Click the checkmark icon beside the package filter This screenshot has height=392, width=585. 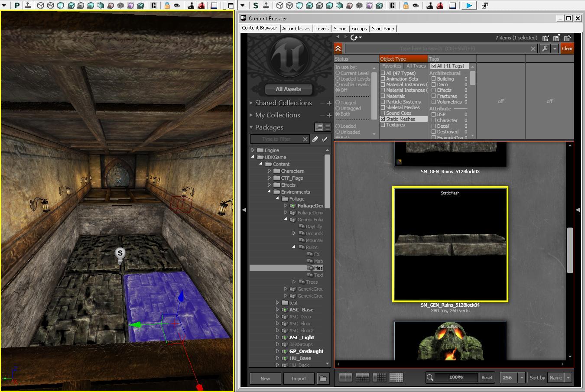pyautogui.click(x=325, y=139)
